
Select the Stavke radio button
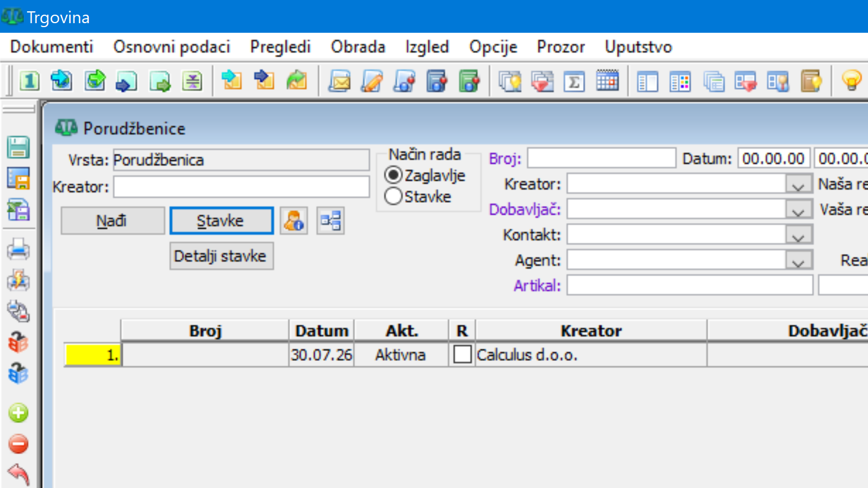(x=393, y=197)
